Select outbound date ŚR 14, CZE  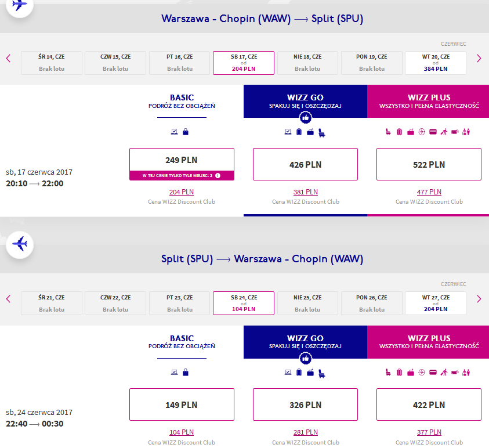coord(52,63)
